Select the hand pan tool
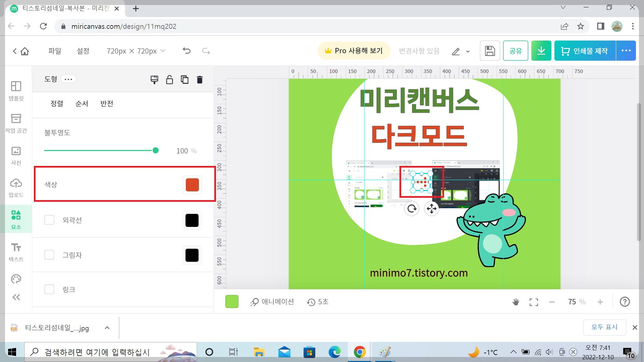The image size is (644, 362). tap(516, 302)
